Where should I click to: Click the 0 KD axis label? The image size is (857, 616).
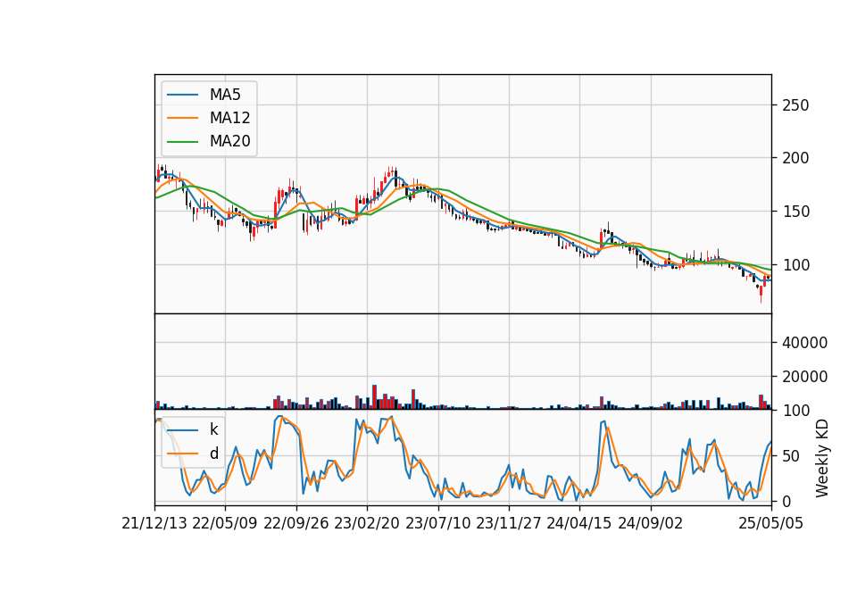(x=786, y=501)
